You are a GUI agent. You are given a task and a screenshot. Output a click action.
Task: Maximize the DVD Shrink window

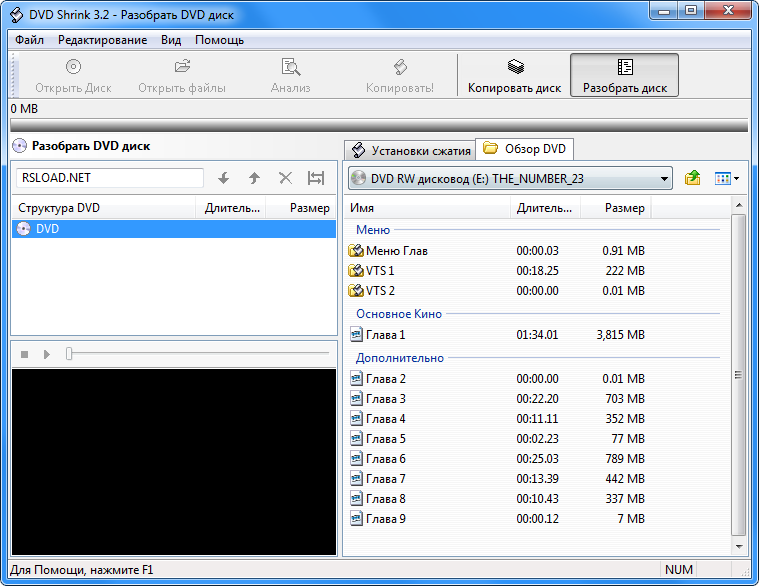coord(691,10)
